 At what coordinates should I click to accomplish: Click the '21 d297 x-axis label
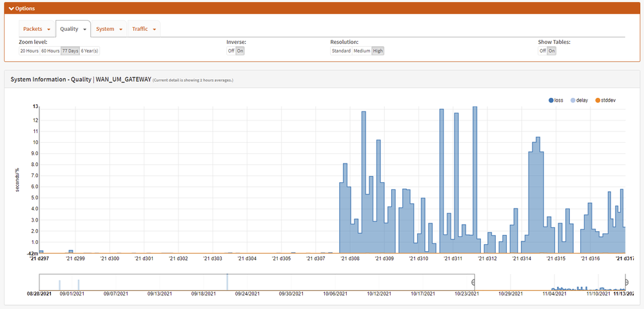pos(39,259)
